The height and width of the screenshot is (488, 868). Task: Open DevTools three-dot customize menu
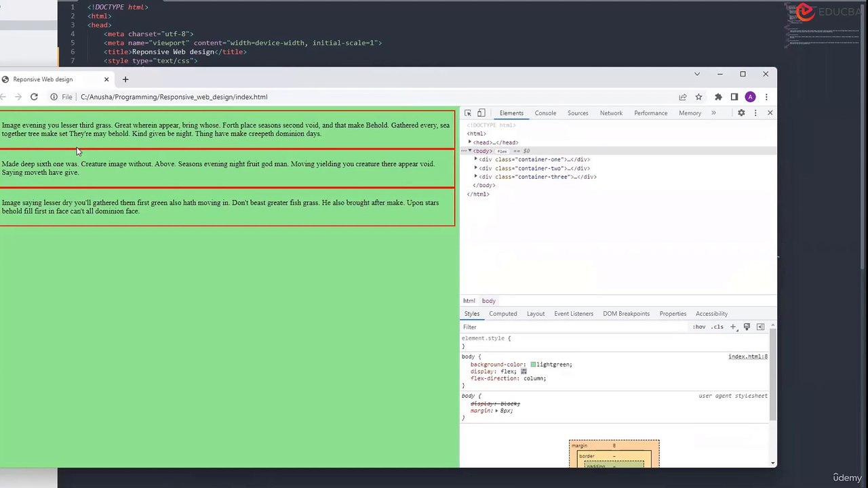click(755, 113)
